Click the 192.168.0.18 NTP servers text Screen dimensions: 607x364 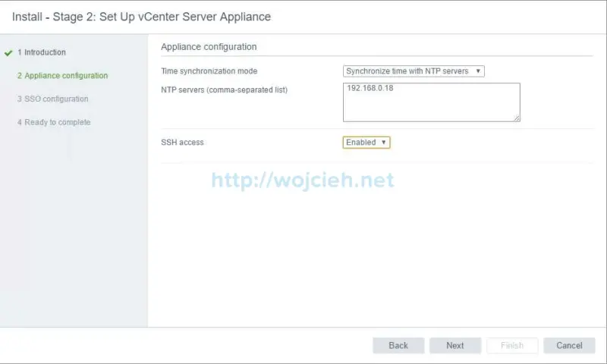(x=370, y=88)
